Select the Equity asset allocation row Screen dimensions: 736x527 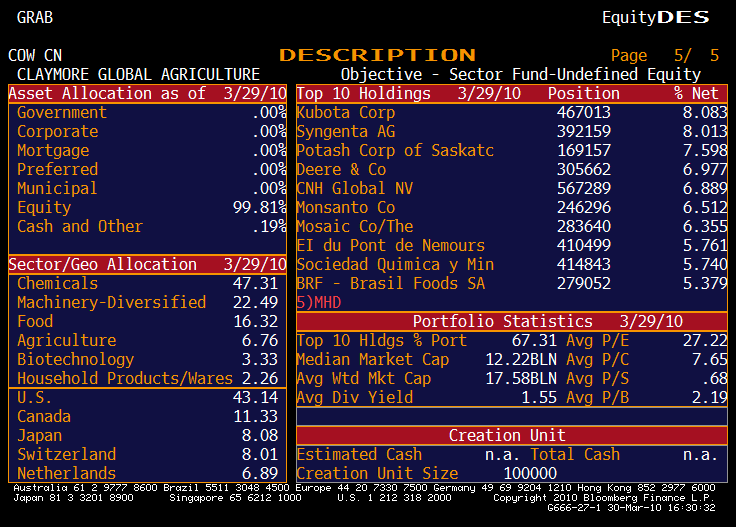coord(147,208)
